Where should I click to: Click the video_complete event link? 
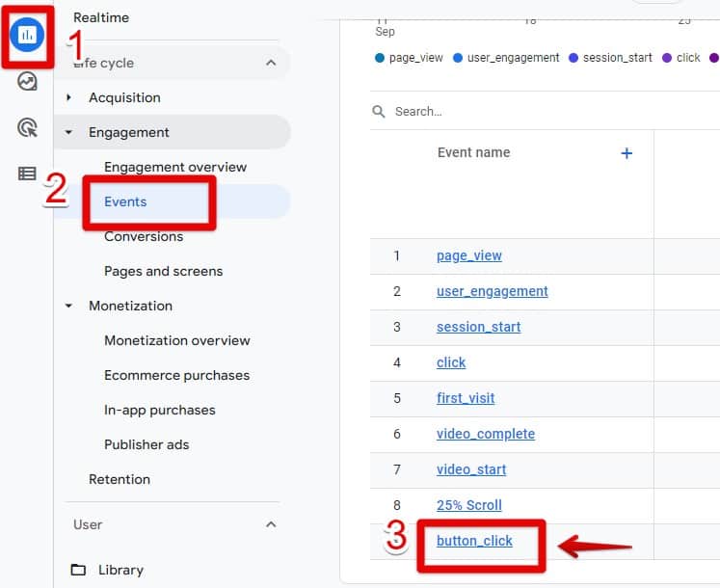[x=485, y=434]
